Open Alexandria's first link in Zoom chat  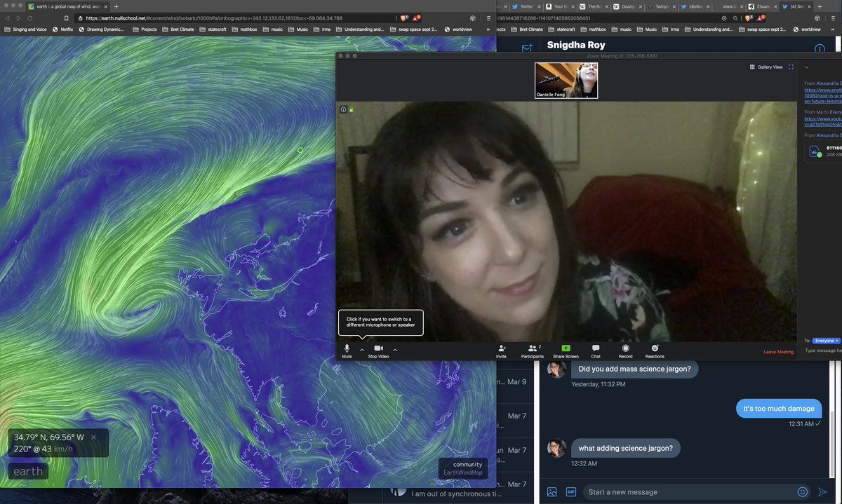point(823,96)
